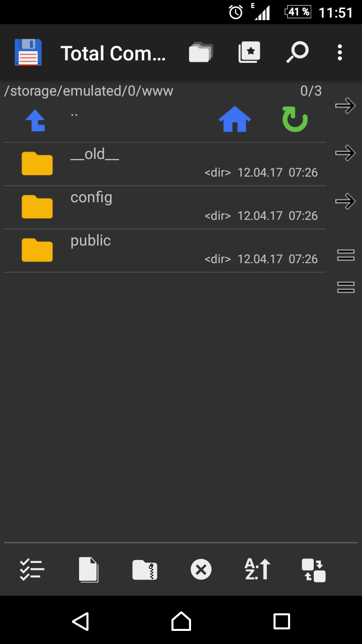Refresh the folder with the green arrow
Screen dimensions: 362x644
coord(295,121)
